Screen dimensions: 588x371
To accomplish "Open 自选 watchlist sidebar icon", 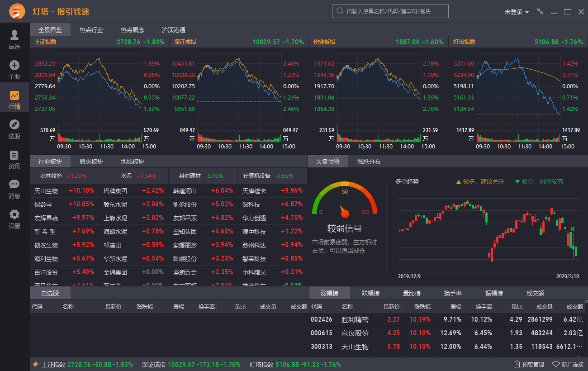I will (x=14, y=39).
